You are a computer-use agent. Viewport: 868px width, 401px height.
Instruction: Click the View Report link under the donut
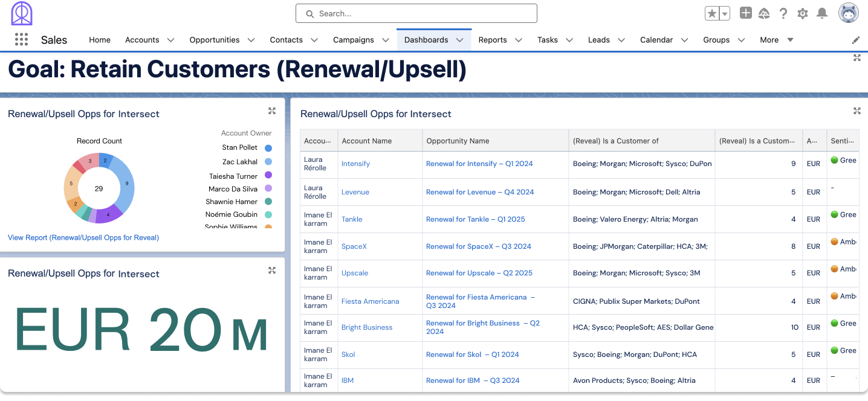pos(83,237)
